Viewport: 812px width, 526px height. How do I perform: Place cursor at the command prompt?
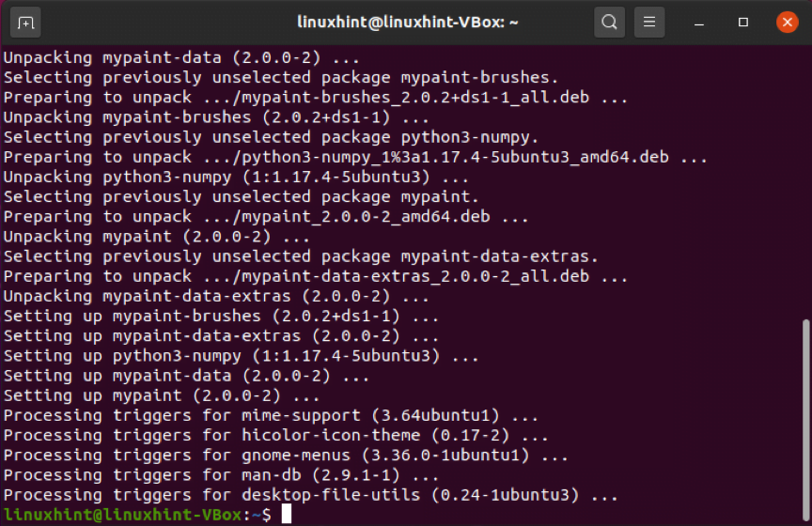coord(287,514)
